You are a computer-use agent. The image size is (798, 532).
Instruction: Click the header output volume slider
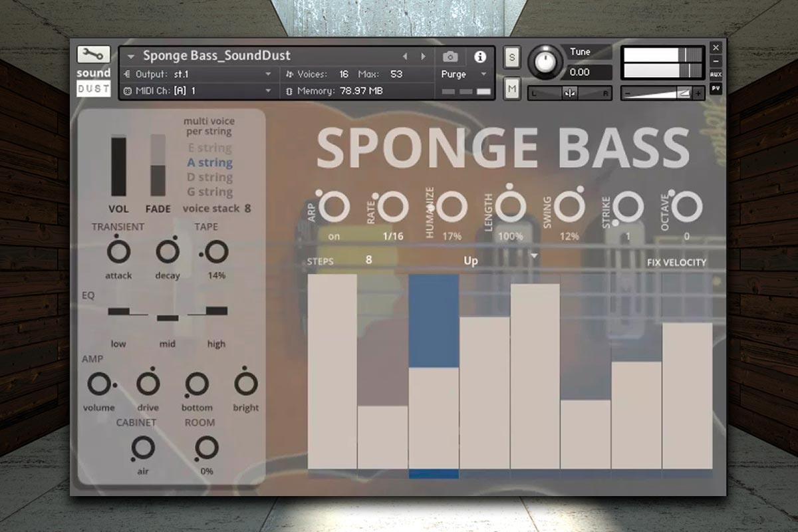(x=662, y=94)
